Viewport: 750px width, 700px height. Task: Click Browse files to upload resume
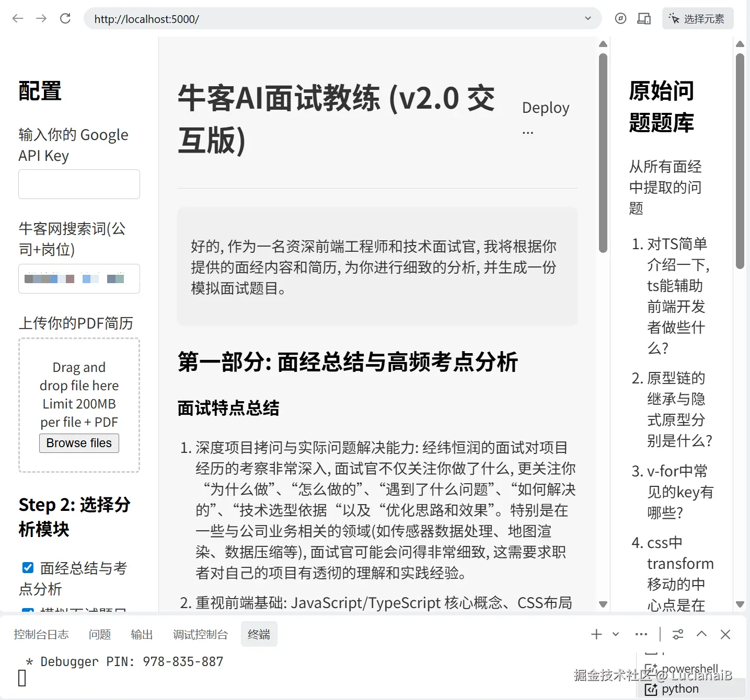[x=79, y=443]
